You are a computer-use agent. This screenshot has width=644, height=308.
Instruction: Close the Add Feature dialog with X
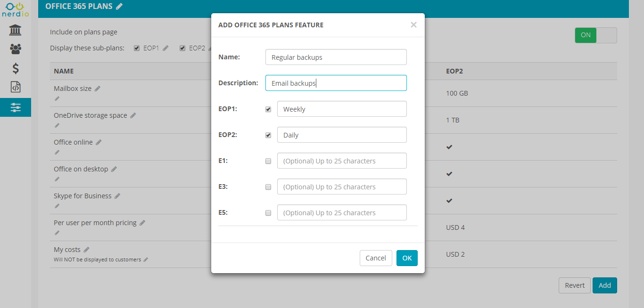click(x=413, y=25)
